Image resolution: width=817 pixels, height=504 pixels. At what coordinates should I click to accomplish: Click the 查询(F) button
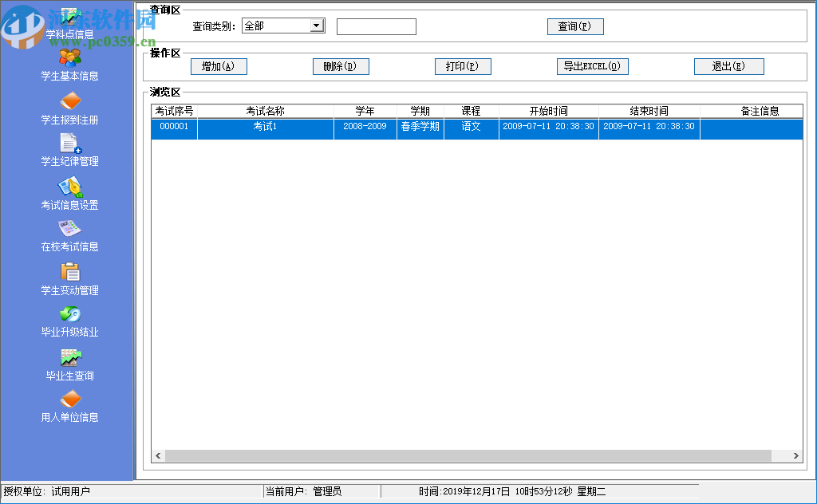tap(574, 26)
